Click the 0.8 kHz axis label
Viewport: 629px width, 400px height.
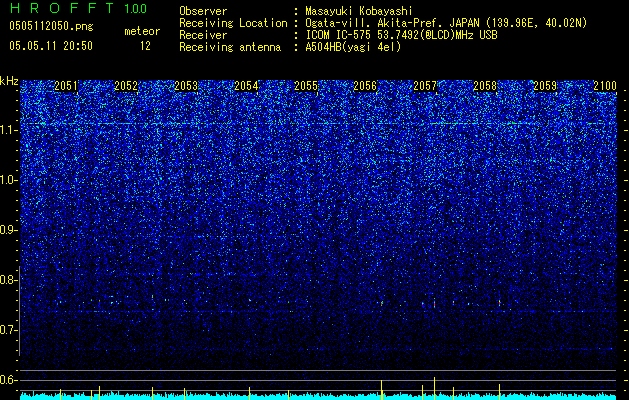tap(9, 280)
